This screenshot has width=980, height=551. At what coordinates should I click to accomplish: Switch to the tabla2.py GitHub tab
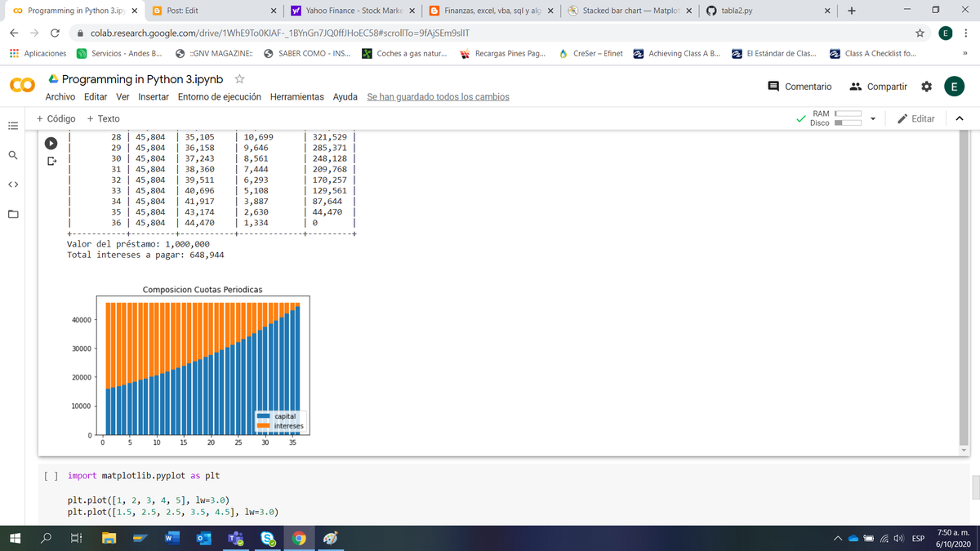[x=768, y=11]
